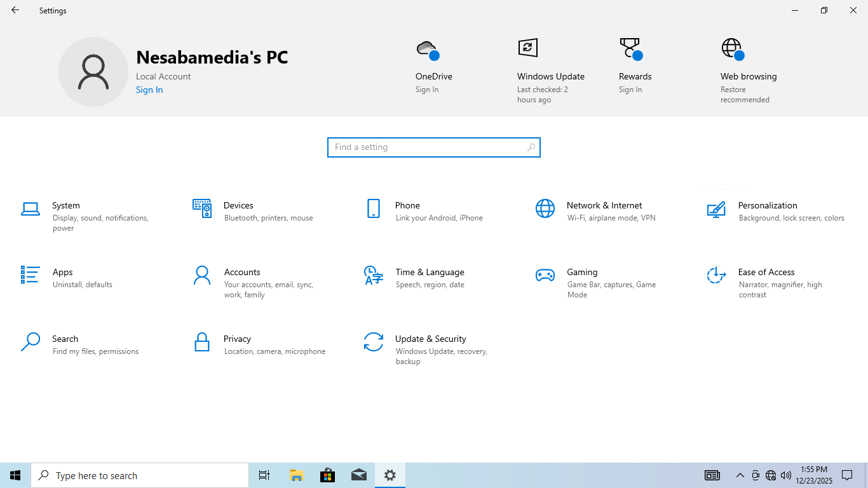Go back using the Settings back arrow
Screen dimensions: 868x488
point(15,10)
